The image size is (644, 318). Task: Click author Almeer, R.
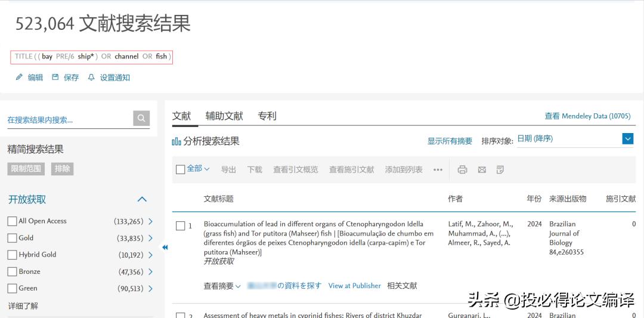(x=463, y=243)
